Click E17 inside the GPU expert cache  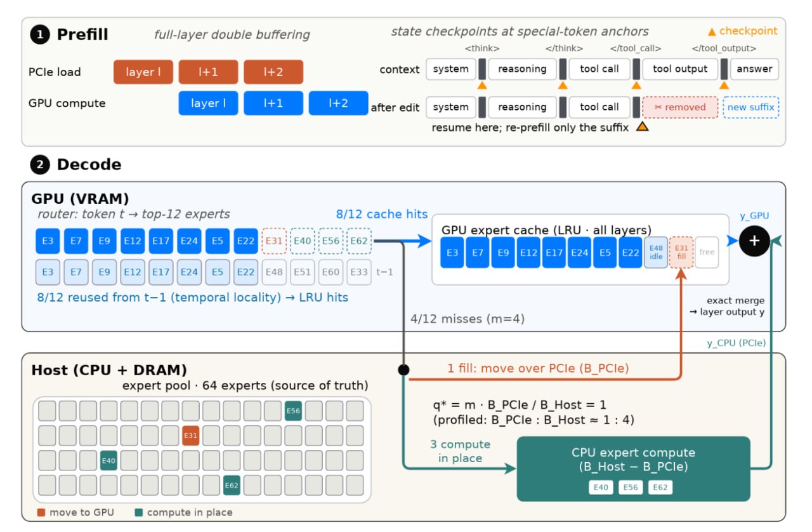tap(554, 253)
